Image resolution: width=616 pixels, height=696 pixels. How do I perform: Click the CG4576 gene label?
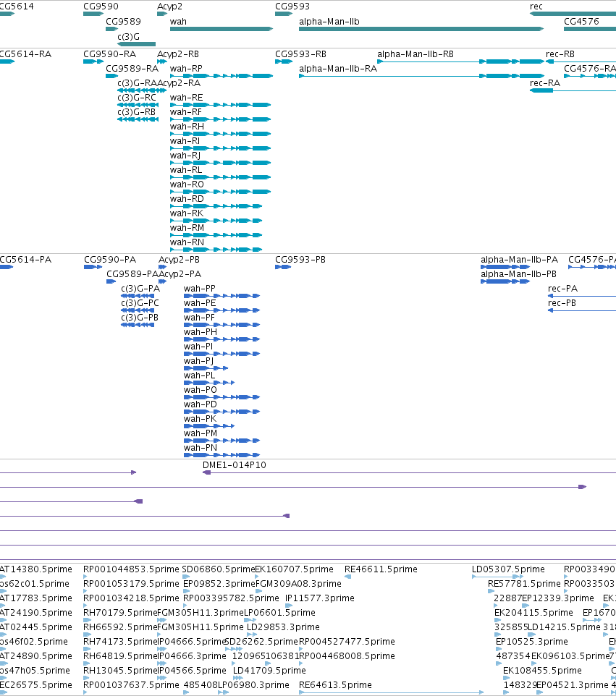tap(581, 22)
